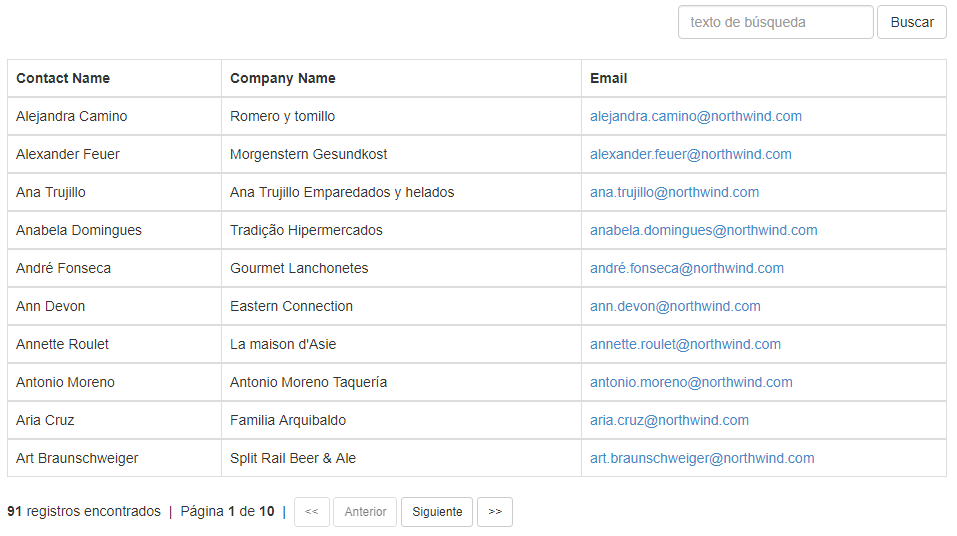Click aria.cruz@northwind.com link
The height and width of the screenshot is (536, 957).
tap(670, 420)
